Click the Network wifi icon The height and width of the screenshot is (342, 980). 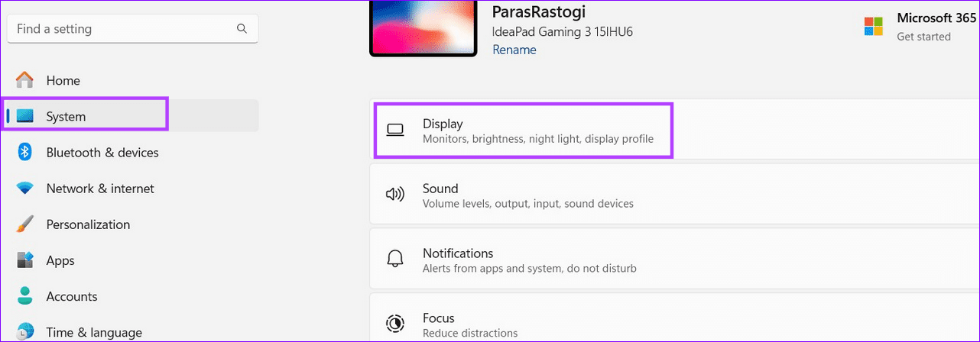25,189
